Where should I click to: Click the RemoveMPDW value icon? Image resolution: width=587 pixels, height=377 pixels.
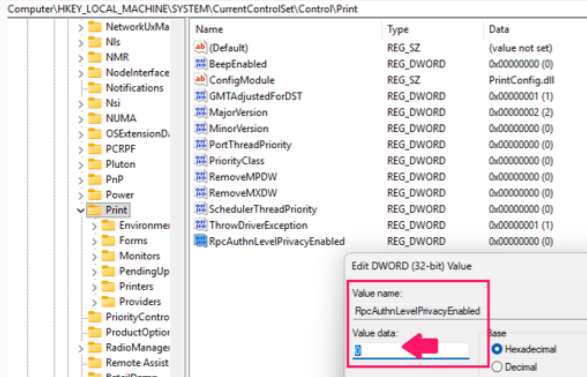200,176
